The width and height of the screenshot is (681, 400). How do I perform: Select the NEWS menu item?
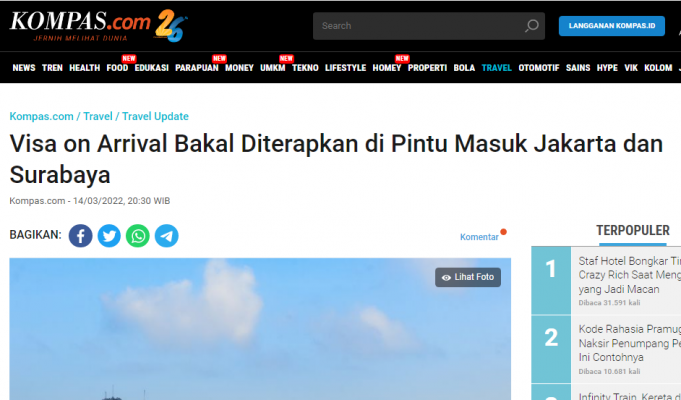tap(24, 68)
